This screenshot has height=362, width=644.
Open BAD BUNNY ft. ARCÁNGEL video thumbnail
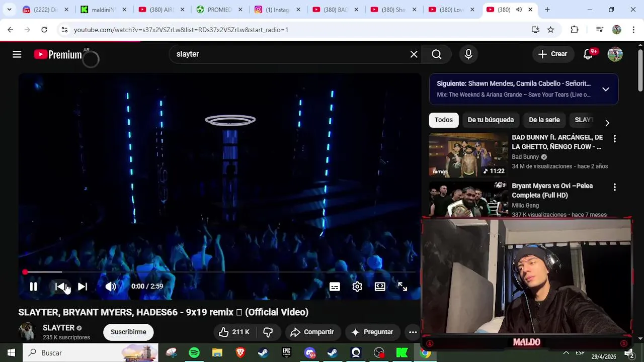(468, 155)
